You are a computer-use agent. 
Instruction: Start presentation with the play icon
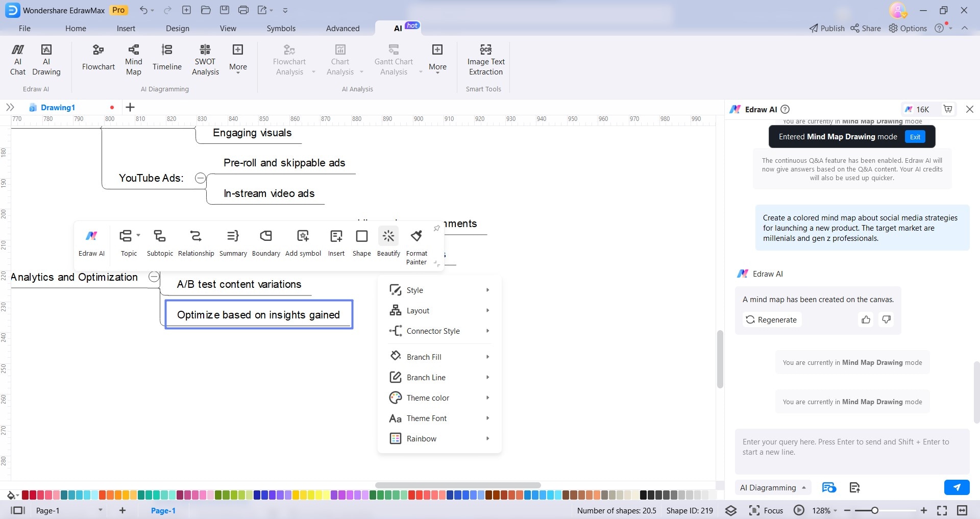799,510
